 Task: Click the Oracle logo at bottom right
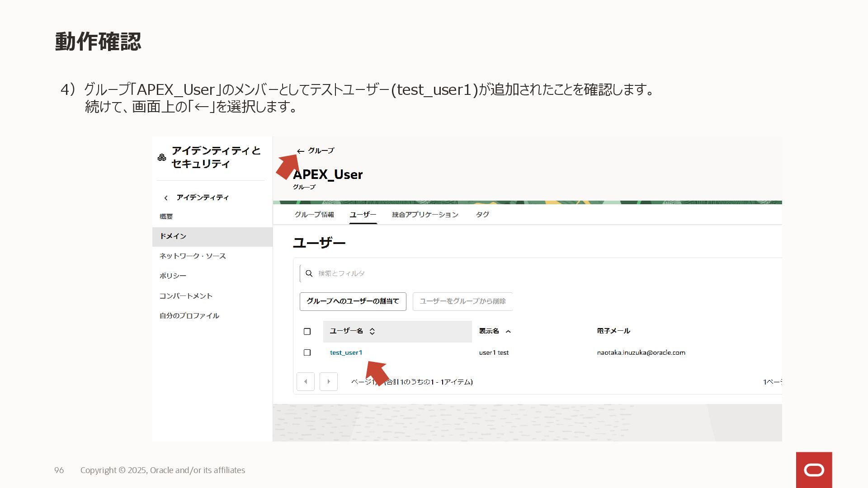coord(814,470)
